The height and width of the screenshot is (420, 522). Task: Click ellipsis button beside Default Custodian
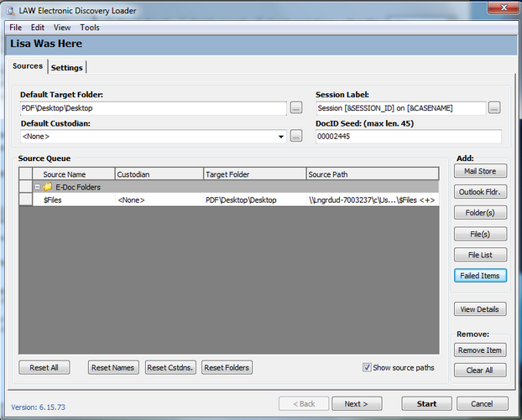click(x=296, y=136)
